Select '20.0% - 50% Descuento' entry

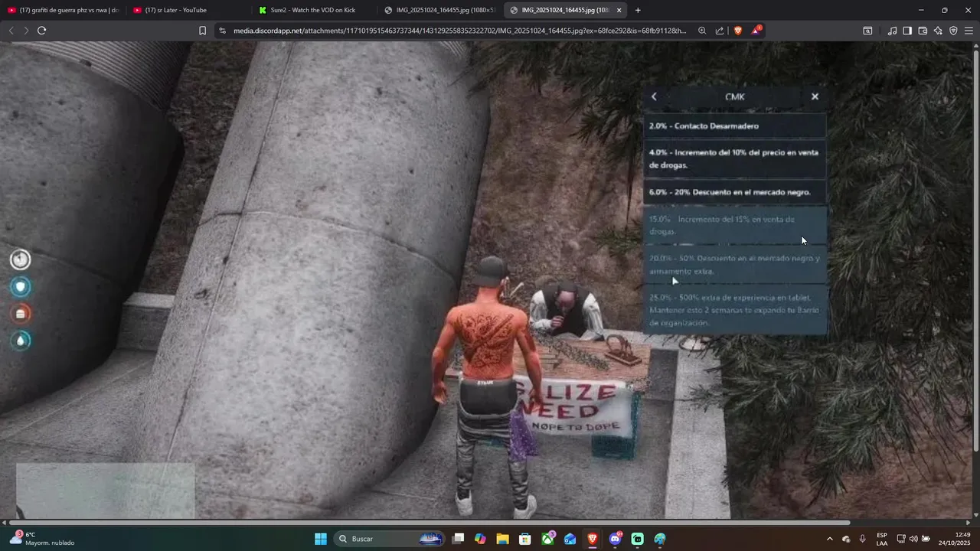tap(735, 265)
